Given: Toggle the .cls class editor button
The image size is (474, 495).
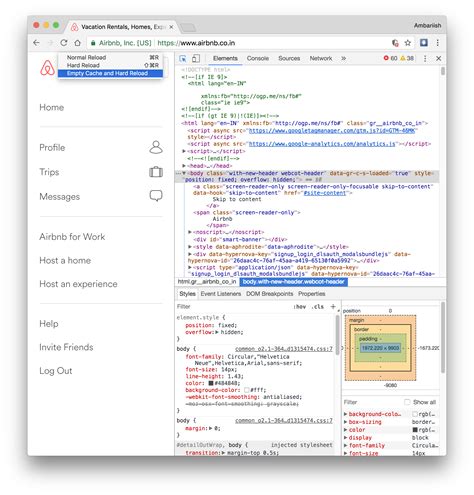Looking at the screenshot, I should click(x=318, y=307).
